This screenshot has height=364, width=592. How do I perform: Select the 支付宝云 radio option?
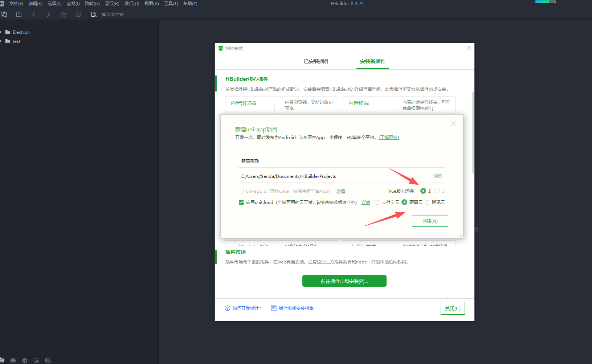coord(377,203)
